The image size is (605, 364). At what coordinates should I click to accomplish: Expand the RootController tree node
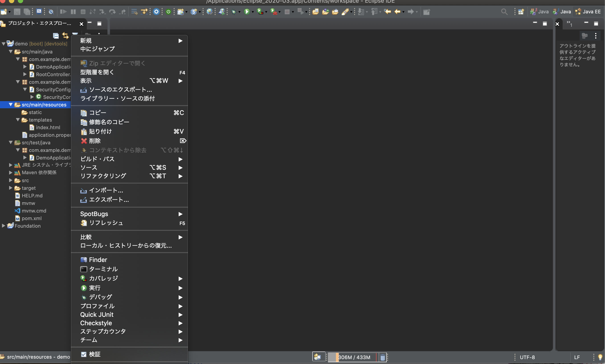pyautogui.click(x=25, y=74)
